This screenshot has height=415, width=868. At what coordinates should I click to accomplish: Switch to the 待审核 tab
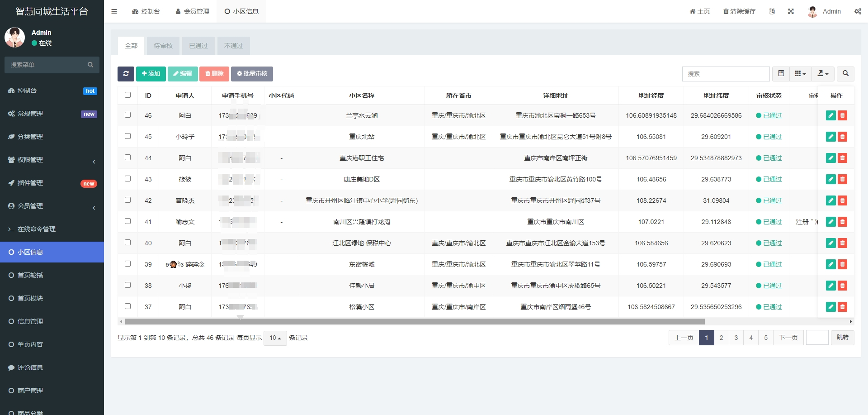pyautogui.click(x=163, y=46)
